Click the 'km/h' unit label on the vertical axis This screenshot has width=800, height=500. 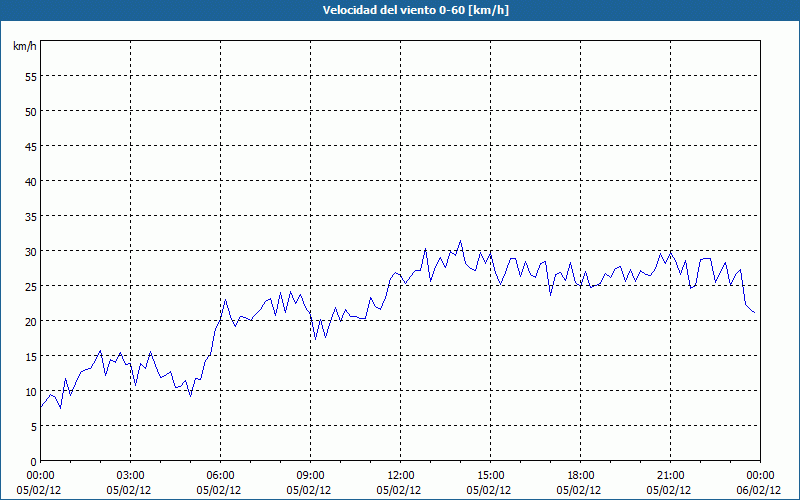pyautogui.click(x=25, y=46)
